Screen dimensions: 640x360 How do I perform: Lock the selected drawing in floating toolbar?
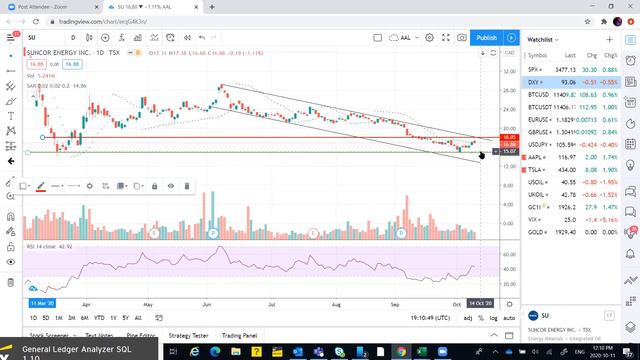(x=154, y=186)
